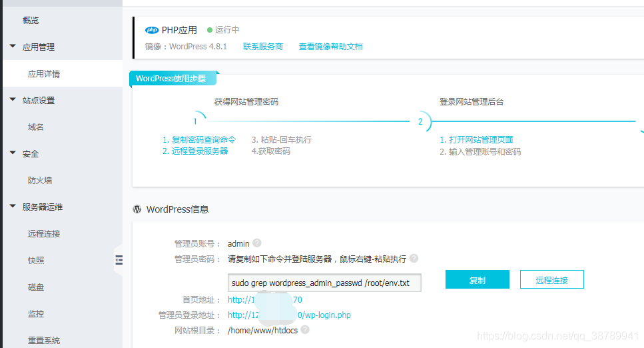Open 概览 in the sidebar

tap(31, 20)
